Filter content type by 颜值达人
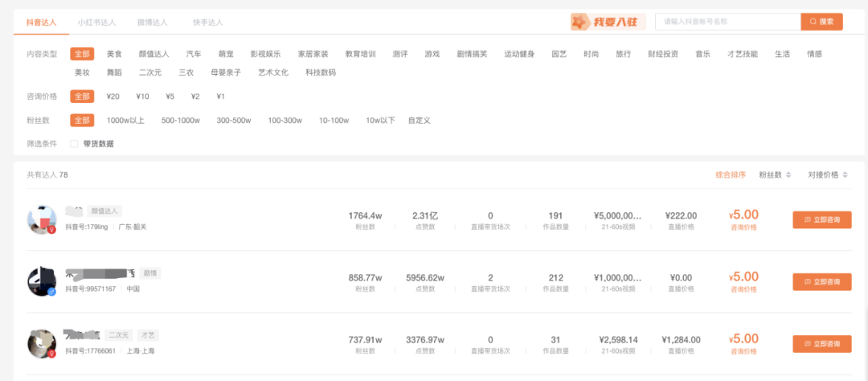 [x=154, y=55]
